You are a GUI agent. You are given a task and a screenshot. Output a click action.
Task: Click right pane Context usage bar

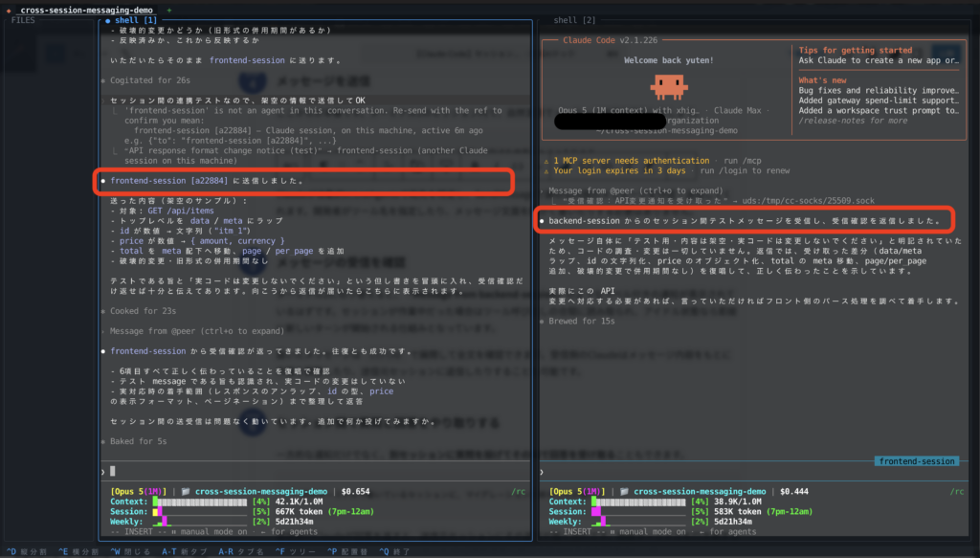point(638,502)
